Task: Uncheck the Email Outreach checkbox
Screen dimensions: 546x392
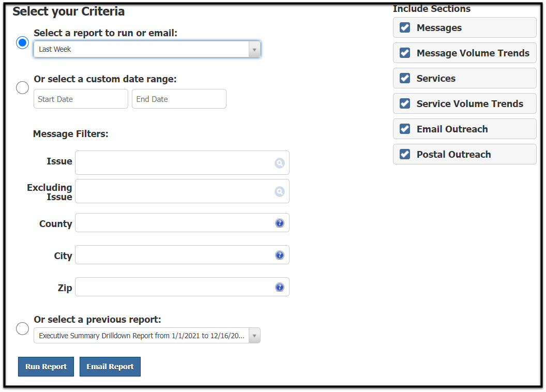Action: tap(405, 129)
